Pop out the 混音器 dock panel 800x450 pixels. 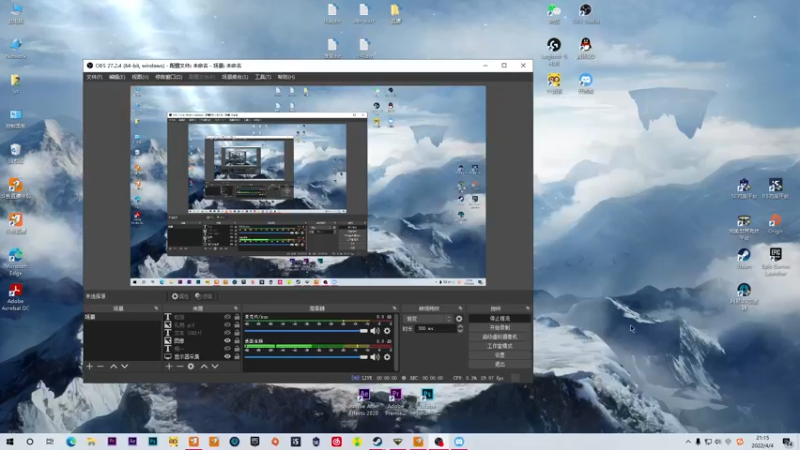(x=394, y=308)
